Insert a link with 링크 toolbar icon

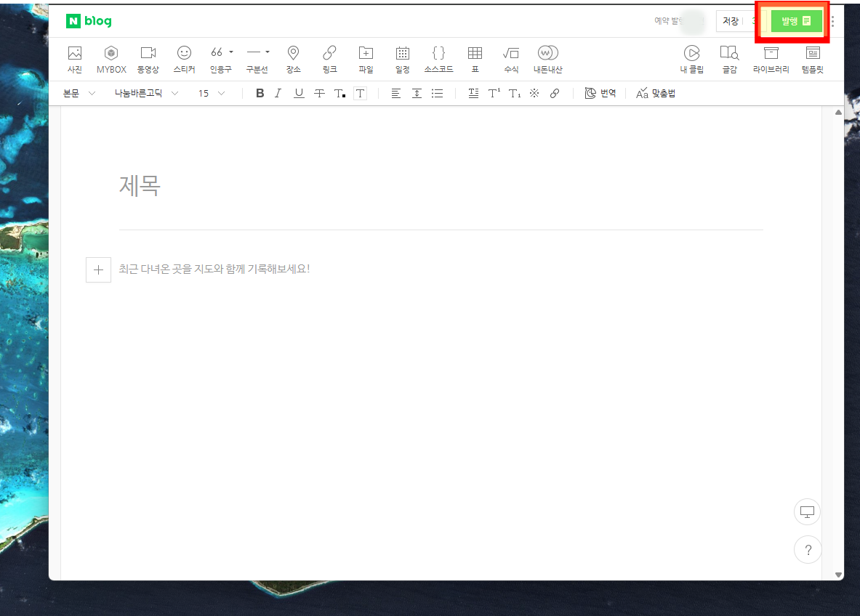[x=329, y=59]
